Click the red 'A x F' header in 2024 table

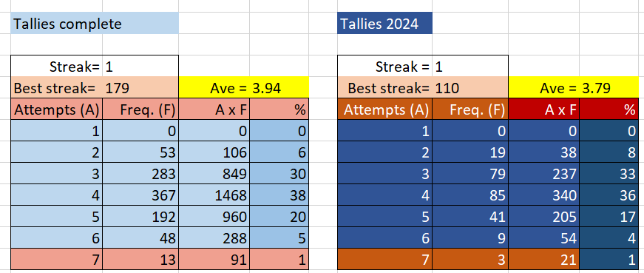pos(543,109)
